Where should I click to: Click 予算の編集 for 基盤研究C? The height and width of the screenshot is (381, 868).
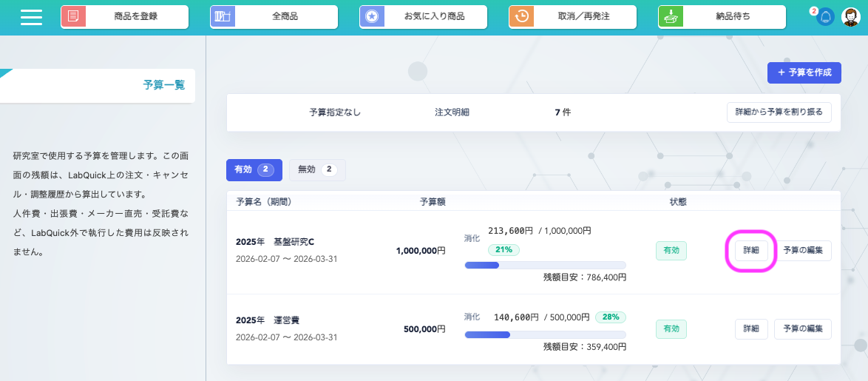tap(802, 251)
